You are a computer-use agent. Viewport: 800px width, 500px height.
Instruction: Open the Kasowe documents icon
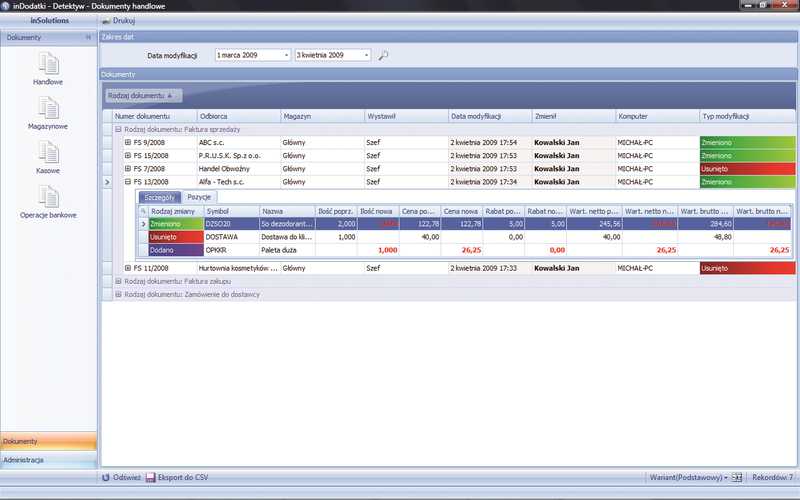(x=48, y=157)
